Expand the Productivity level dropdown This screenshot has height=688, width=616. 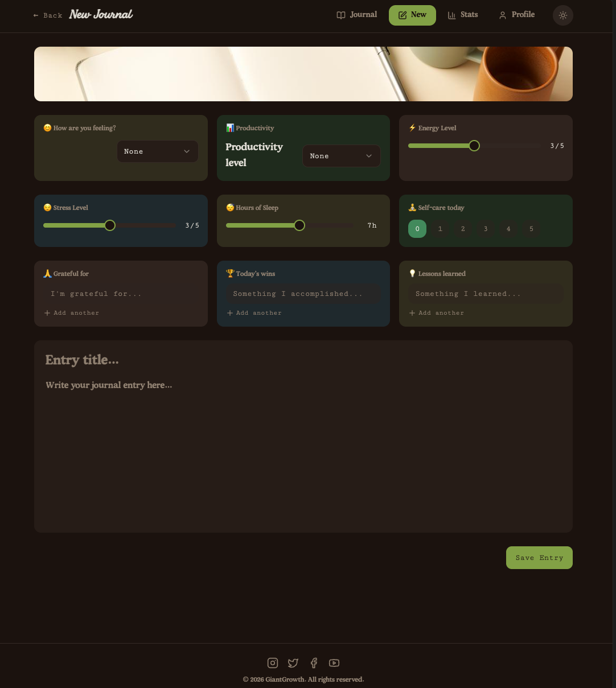[341, 156]
